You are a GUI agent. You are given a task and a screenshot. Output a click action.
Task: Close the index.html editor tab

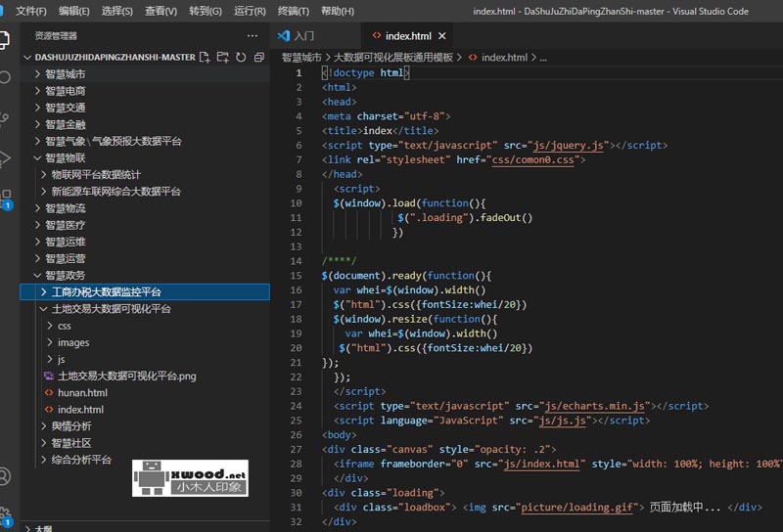(x=442, y=36)
